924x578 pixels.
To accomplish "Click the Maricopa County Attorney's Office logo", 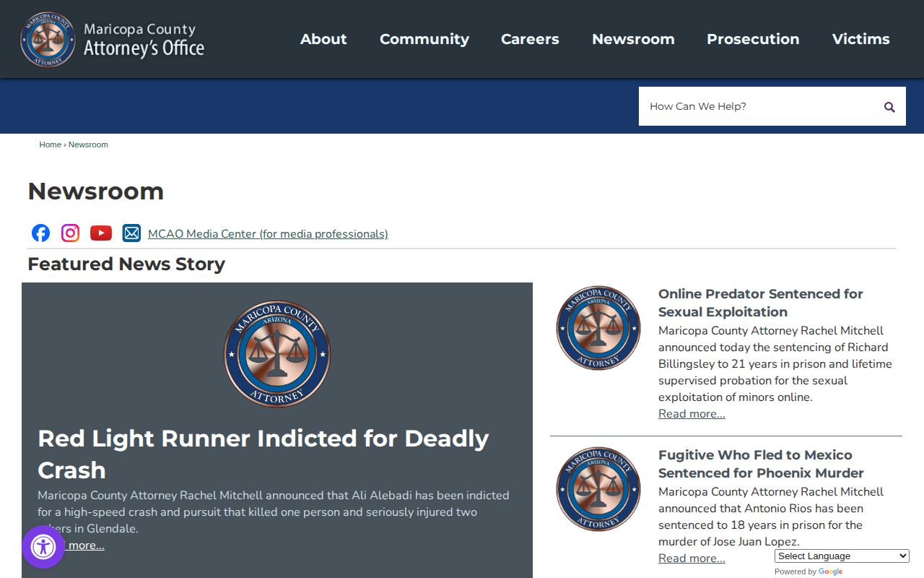I will 113,39.
